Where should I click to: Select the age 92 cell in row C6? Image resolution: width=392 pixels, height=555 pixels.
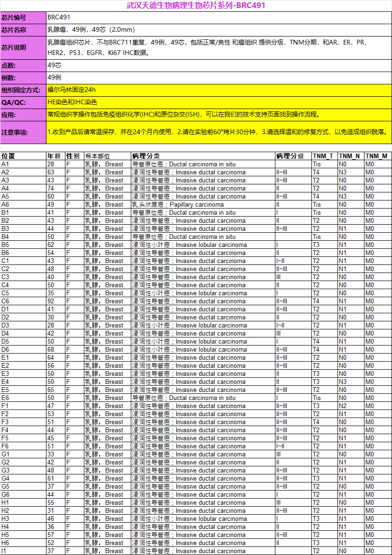[55, 301]
